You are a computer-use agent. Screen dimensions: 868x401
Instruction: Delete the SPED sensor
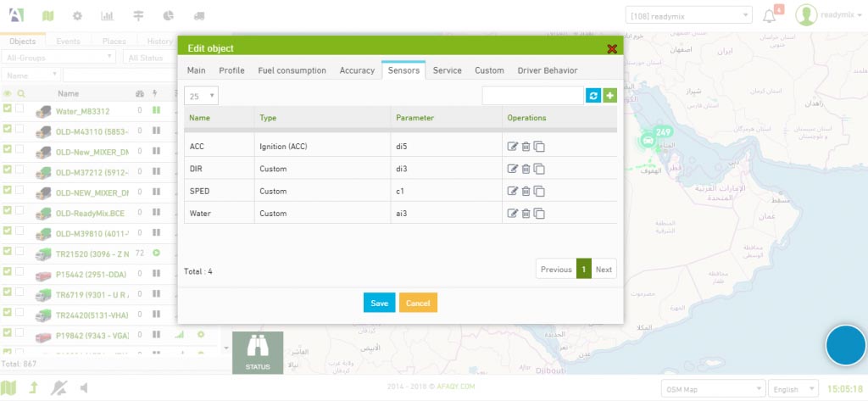click(x=526, y=191)
